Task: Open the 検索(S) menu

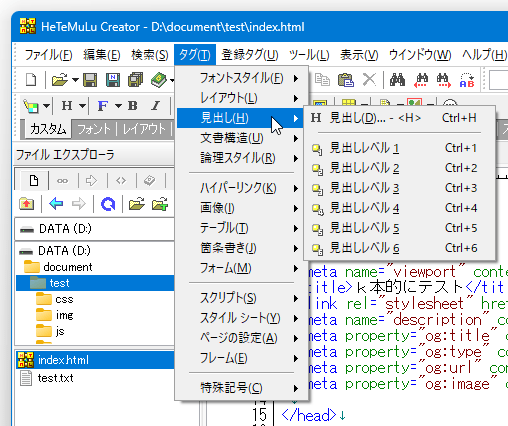Action: (150, 55)
